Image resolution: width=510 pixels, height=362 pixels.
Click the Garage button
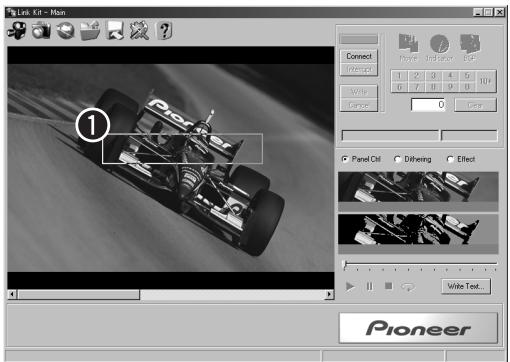[359, 105]
